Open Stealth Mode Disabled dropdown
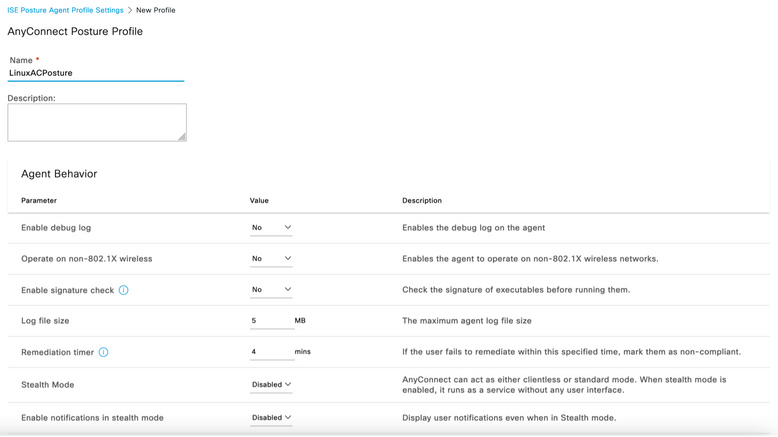The image size is (778, 437). click(271, 384)
